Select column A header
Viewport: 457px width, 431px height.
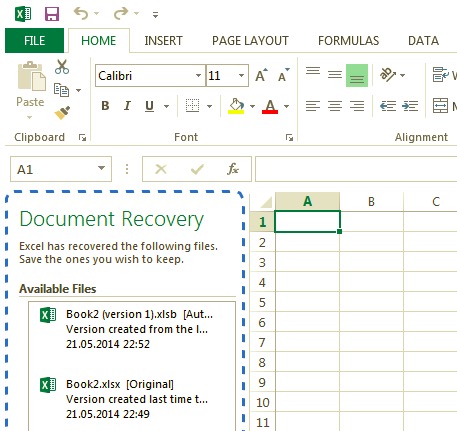[307, 201]
